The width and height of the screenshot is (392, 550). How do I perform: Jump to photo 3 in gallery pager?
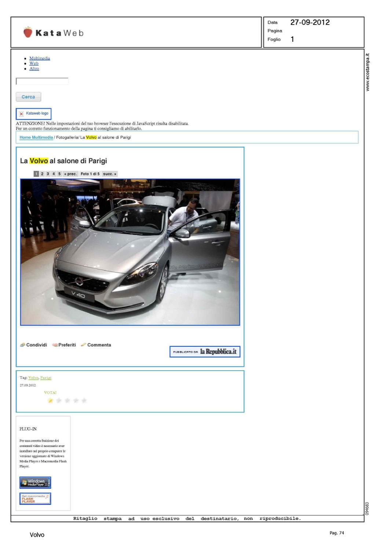click(48, 174)
